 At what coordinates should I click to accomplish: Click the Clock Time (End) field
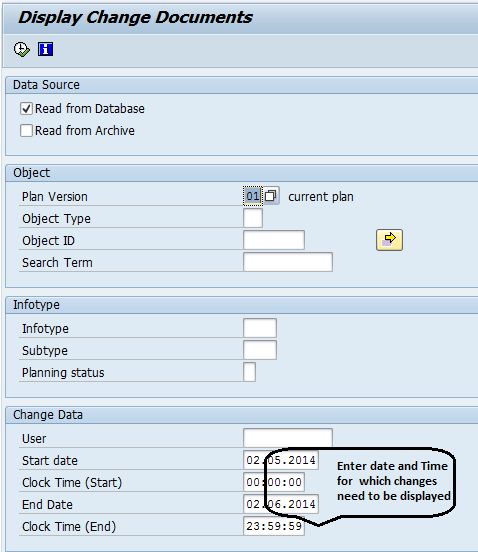[x=274, y=526]
